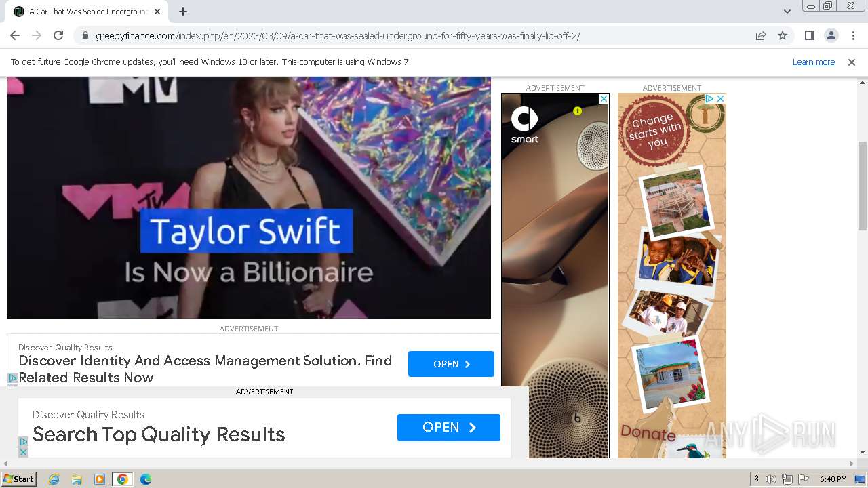
Task: Click the horizontal scrollbar left arrow
Action: 5,464
